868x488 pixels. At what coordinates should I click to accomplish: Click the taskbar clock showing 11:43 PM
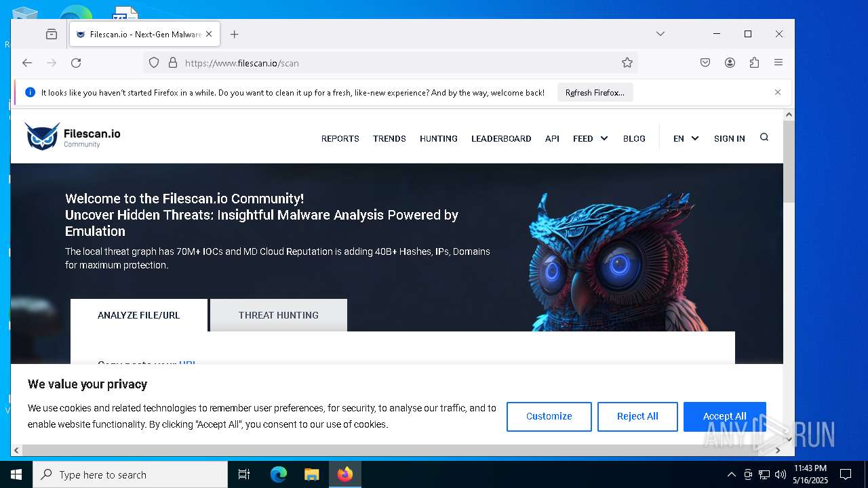[x=810, y=474]
